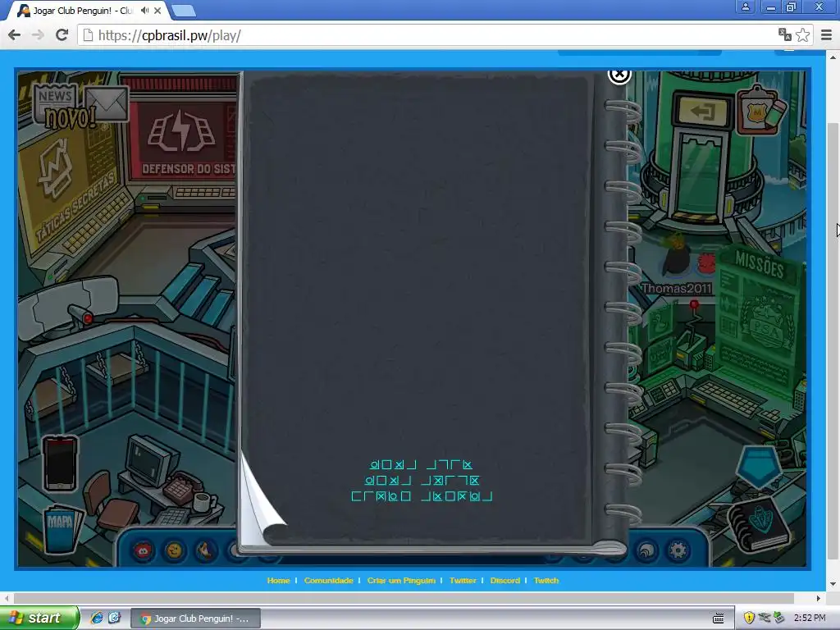Open the yellow emoticon face menu
Screen dimensions: 840x630
[x=174, y=550]
